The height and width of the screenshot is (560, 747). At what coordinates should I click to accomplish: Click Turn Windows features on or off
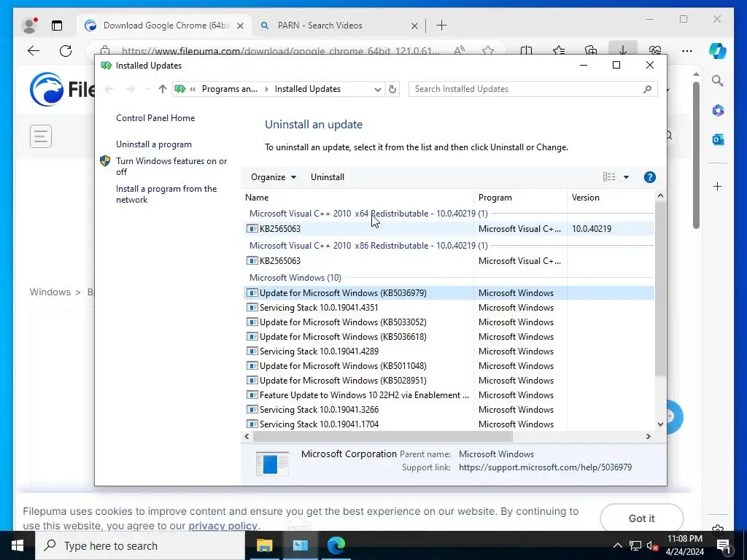tap(171, 166)
